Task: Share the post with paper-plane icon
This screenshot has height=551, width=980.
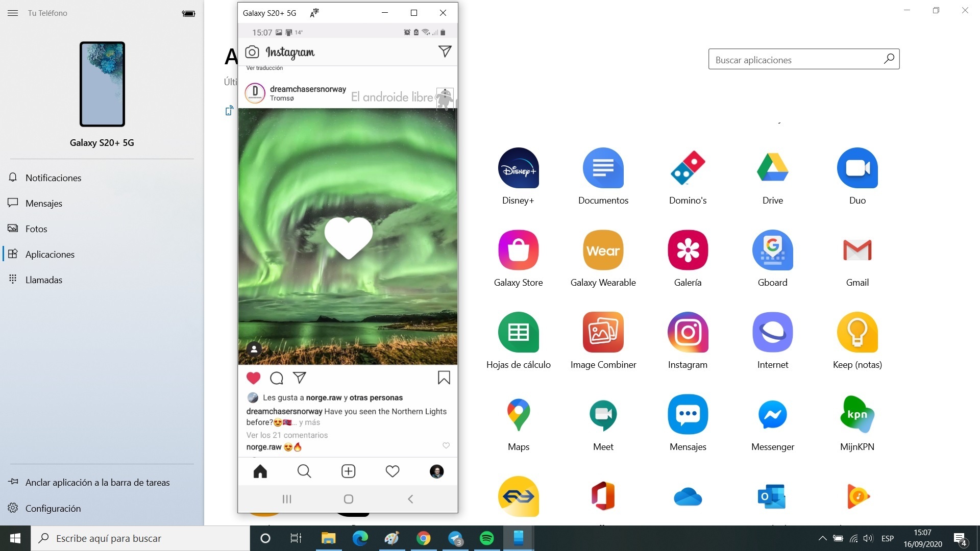Action: coord(300,378)
